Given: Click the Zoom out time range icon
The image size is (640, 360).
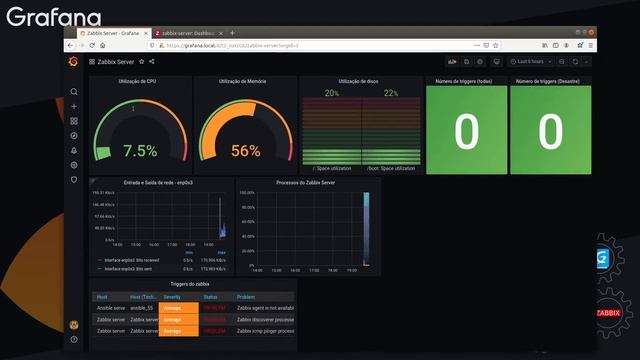Looking at the screenshot, I should (x=562, y=62).
